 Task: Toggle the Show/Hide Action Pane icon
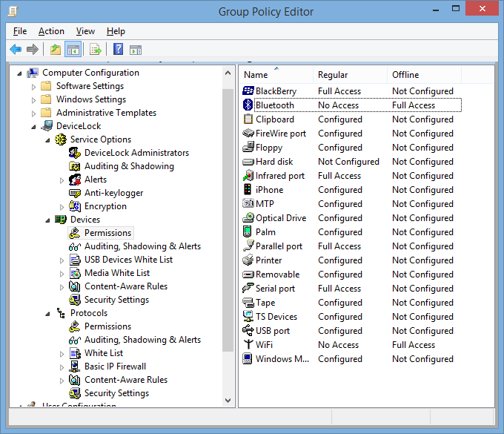point(136,50)
